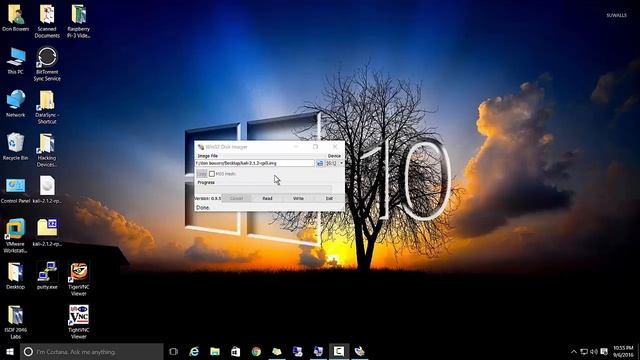Click the image file path field

click(x=255, y=163)
